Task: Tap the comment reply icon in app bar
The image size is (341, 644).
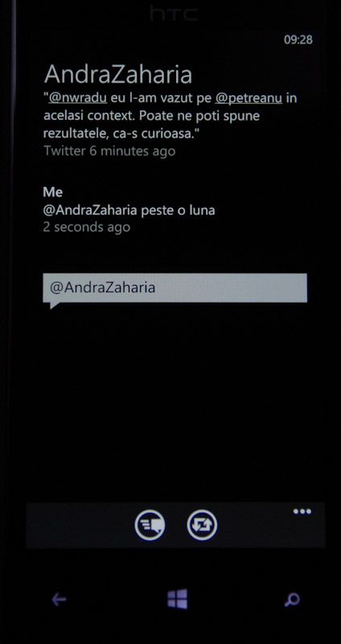Action: click(150, 525)
